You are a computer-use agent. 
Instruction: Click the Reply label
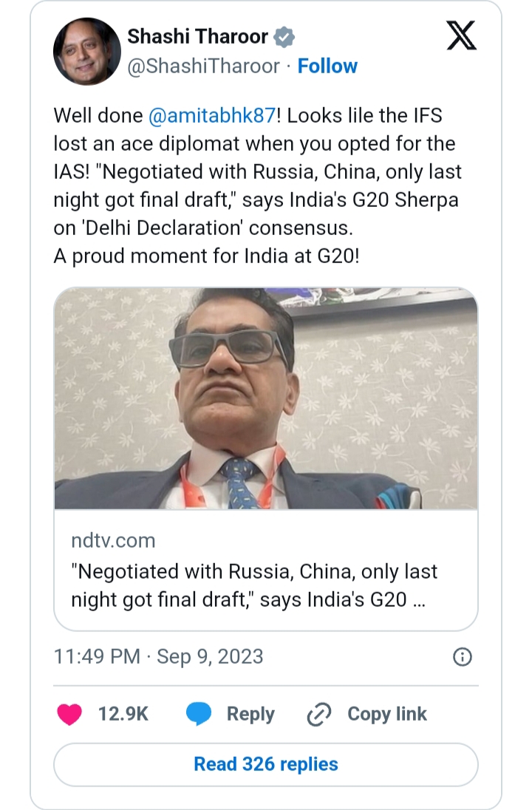point(250,714)
